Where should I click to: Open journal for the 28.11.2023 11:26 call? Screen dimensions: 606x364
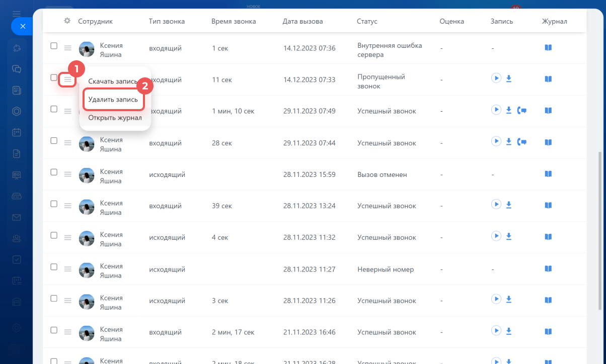[548, 300]
